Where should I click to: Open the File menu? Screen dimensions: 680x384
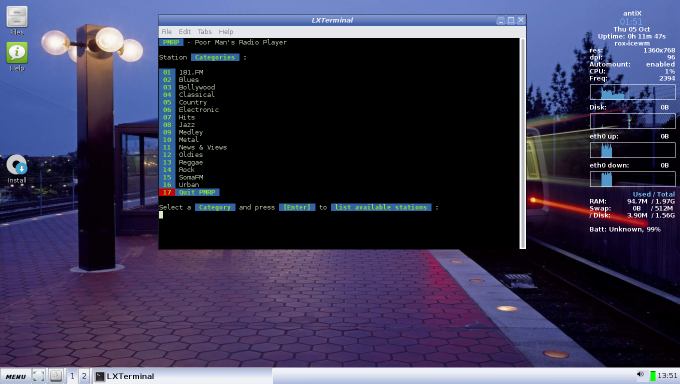click(x=167, y=32)
